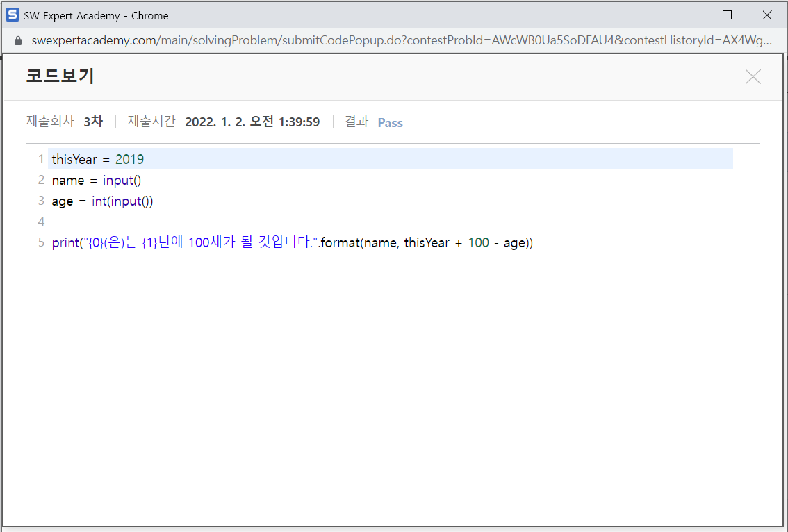This screenshot has width=788, height=532.
Task: Click the SW Expert Academy favicon in the title bar
Action: (x=13, y=15)
